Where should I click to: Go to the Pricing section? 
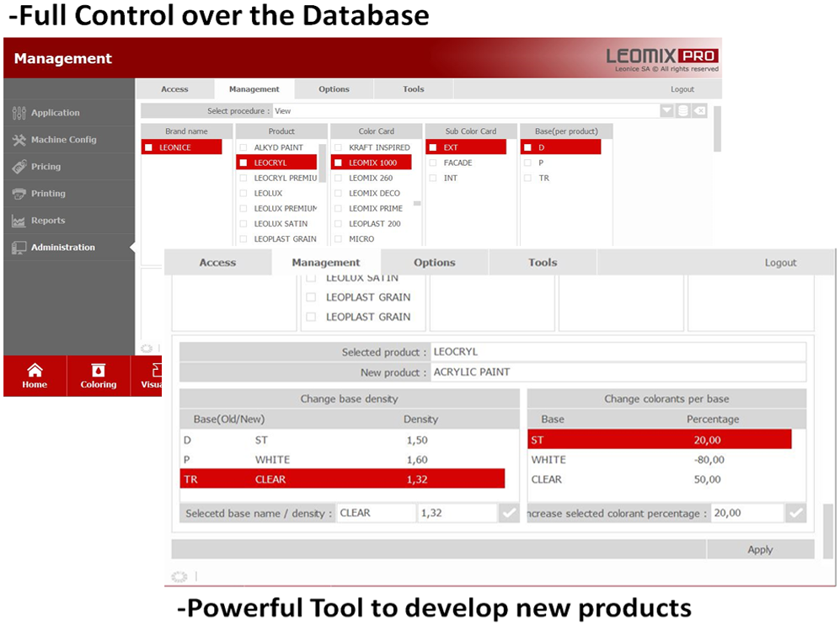[x=45, y=167]
